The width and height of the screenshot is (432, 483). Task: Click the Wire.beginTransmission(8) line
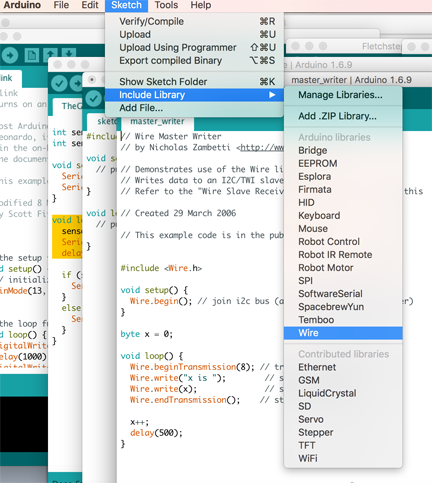click(192, 367)
